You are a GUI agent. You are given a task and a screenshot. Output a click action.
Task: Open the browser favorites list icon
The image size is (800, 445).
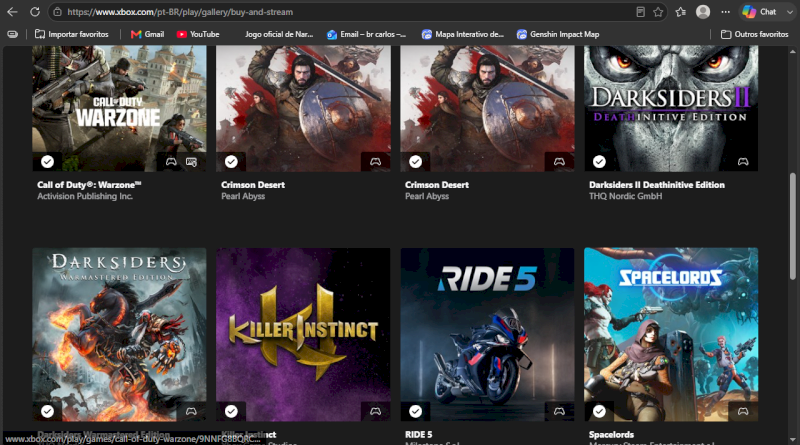(x=681, y=12)
